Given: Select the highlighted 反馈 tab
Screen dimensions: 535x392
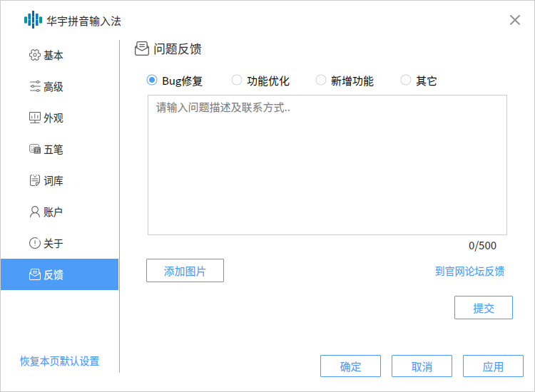Looking at the screenshot, I should pos(60,274).
